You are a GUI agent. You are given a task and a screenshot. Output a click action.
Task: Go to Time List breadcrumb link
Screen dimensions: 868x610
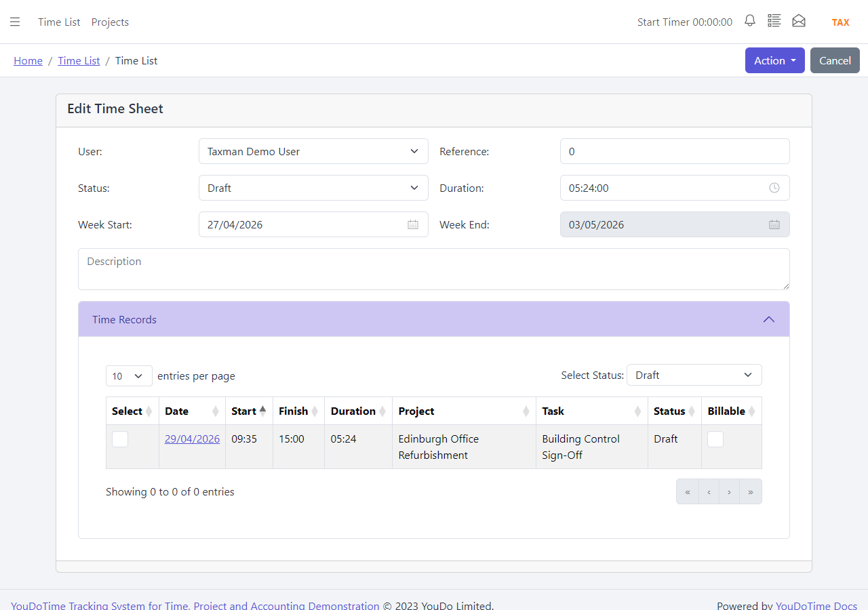point(79,60)
